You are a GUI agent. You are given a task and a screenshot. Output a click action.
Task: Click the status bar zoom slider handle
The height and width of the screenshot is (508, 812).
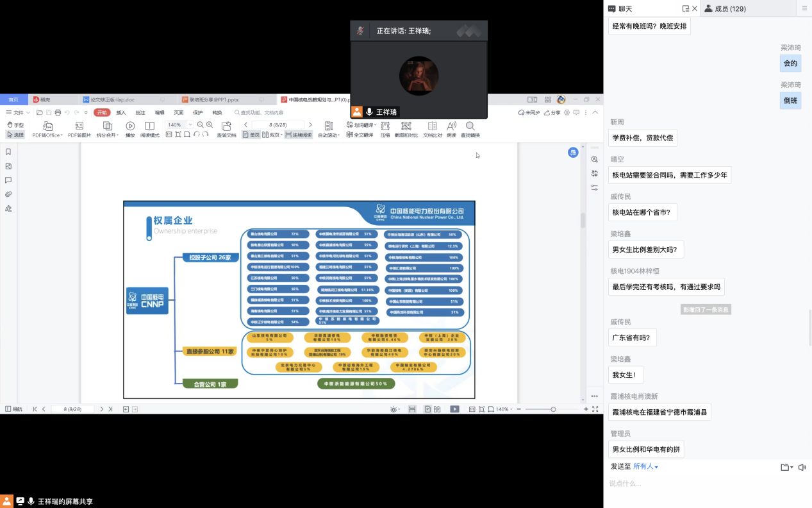[553, 409]
